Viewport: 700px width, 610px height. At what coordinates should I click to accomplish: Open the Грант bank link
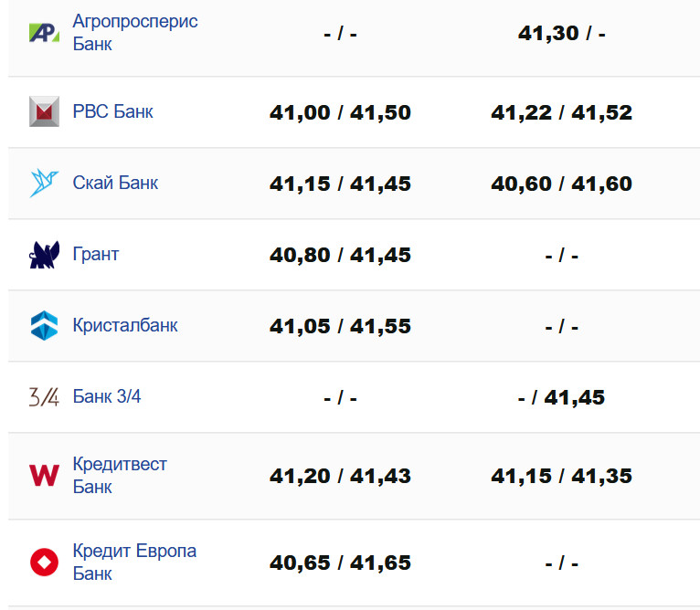pyautogui.click(x=96, y=254)
